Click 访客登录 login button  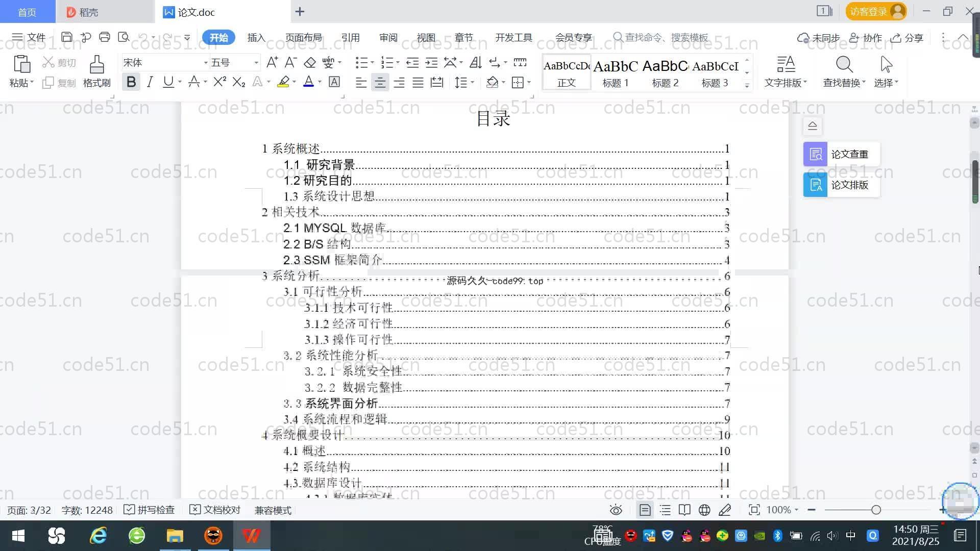[876, 12]
